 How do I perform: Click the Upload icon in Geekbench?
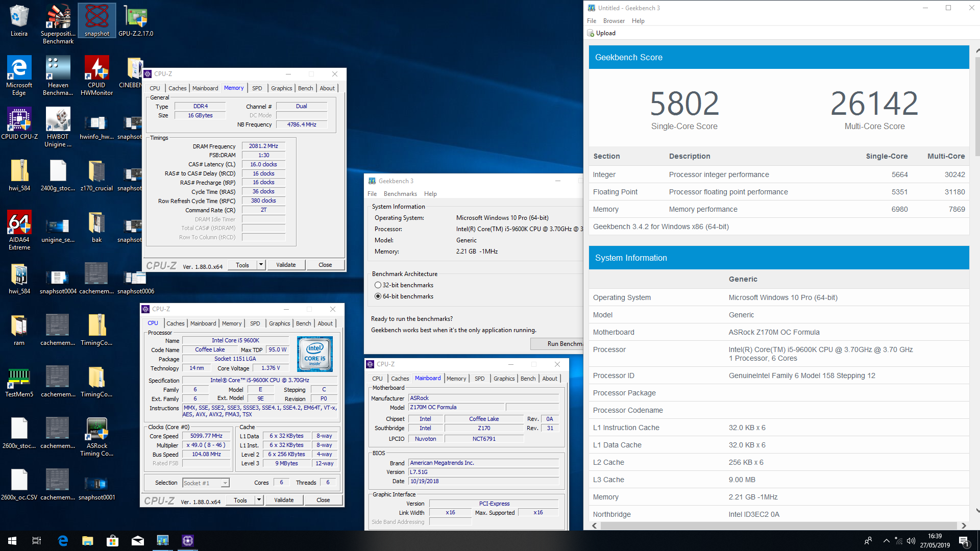pos(591,33)
